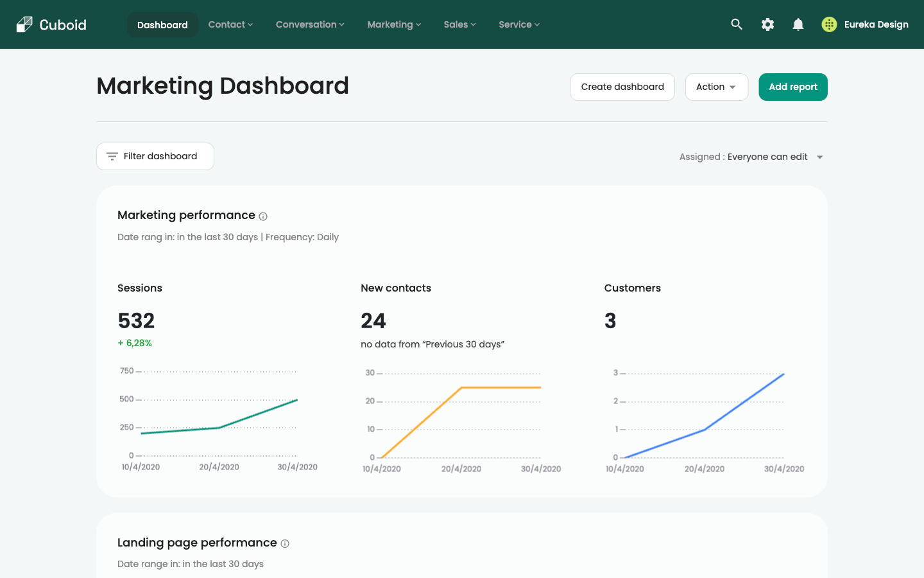Open the settings gear icon
Screen dimensions: 924x578
(x=767, y=24)
